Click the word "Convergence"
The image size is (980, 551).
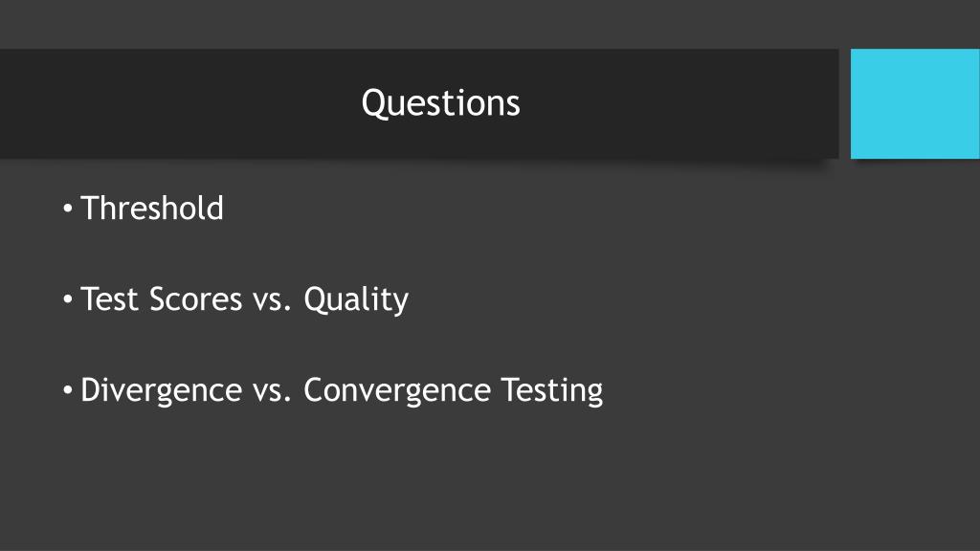397,391
